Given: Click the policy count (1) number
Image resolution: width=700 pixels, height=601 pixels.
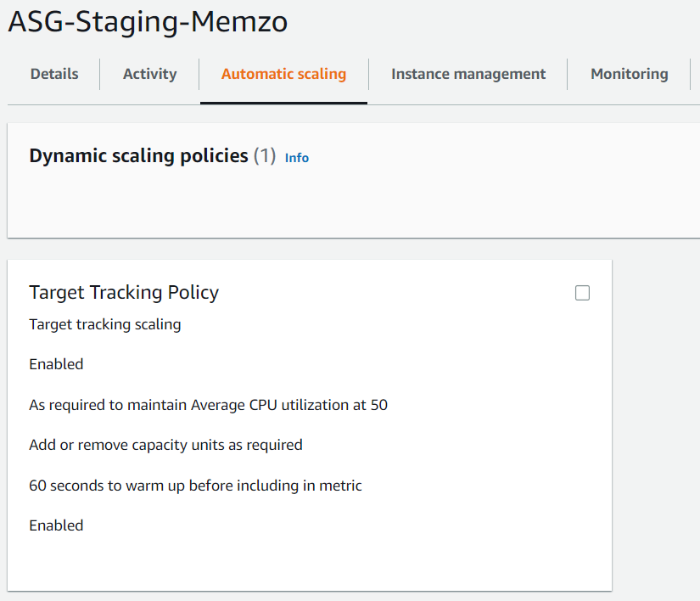Looking at the screenshot, I should pyautogui.click(x=265, y=156).
